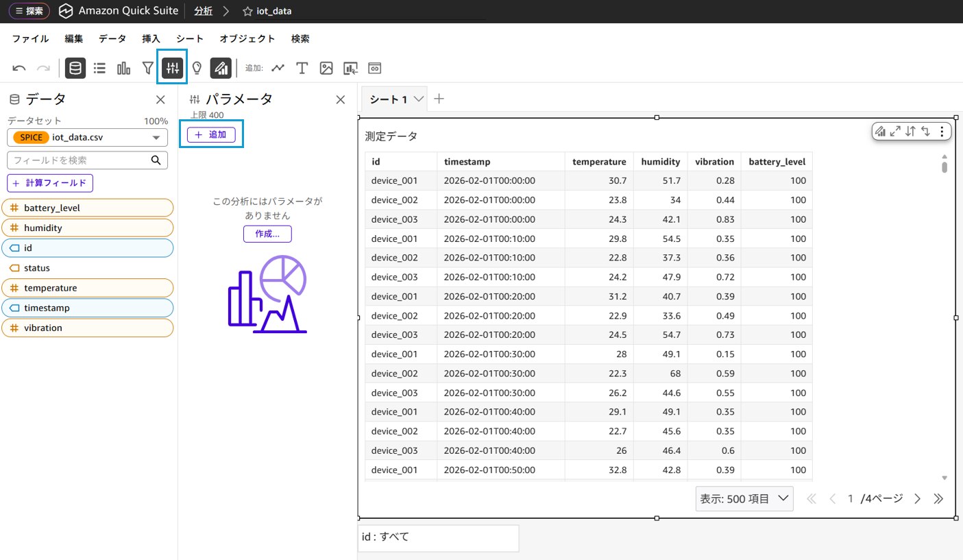Click the undo arrow in the toolbar
The width and height of the screenshot is (963, 560).
pos(19,68)
